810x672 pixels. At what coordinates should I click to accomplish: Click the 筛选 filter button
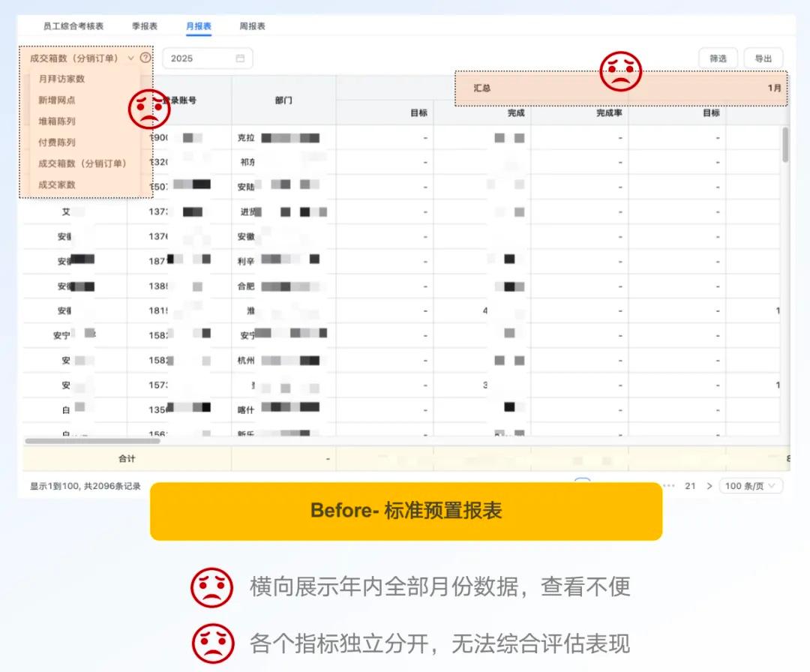718,58
